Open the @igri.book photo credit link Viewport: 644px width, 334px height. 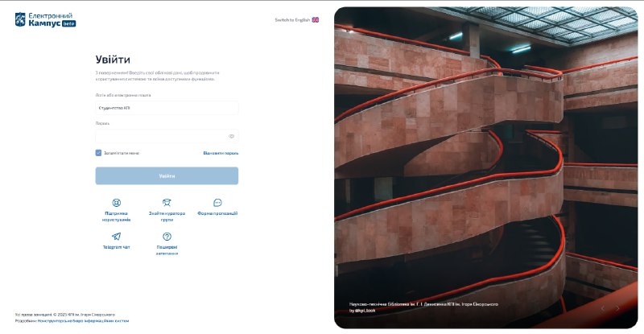click(365, 311)
